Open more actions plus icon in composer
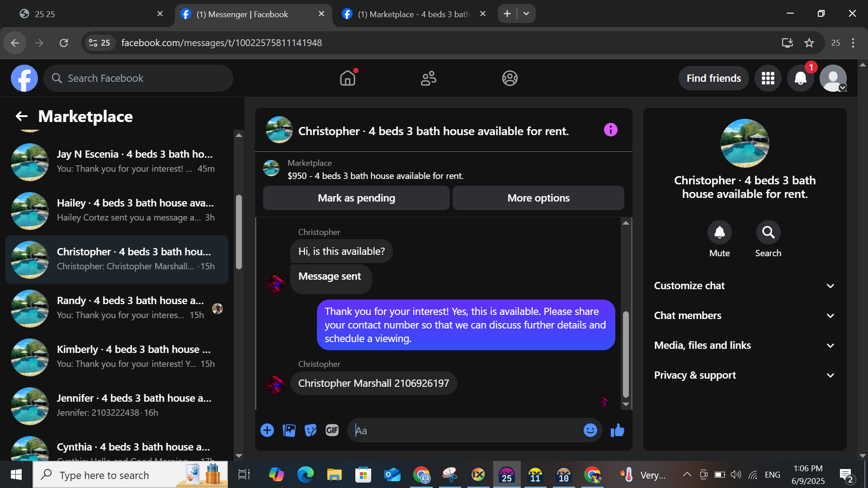This screenshot has height=488, width=868. click(x=267, y=430)
